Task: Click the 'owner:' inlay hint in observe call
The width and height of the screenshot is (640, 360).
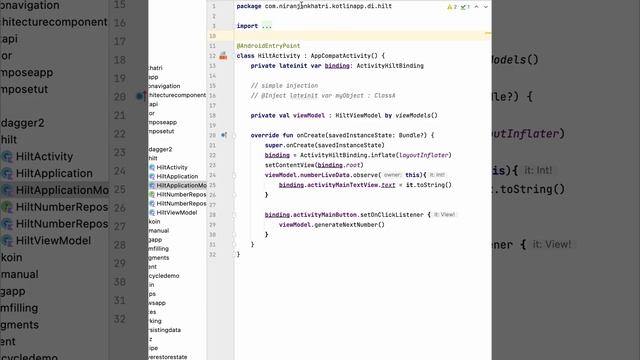Action: [392, 175]
